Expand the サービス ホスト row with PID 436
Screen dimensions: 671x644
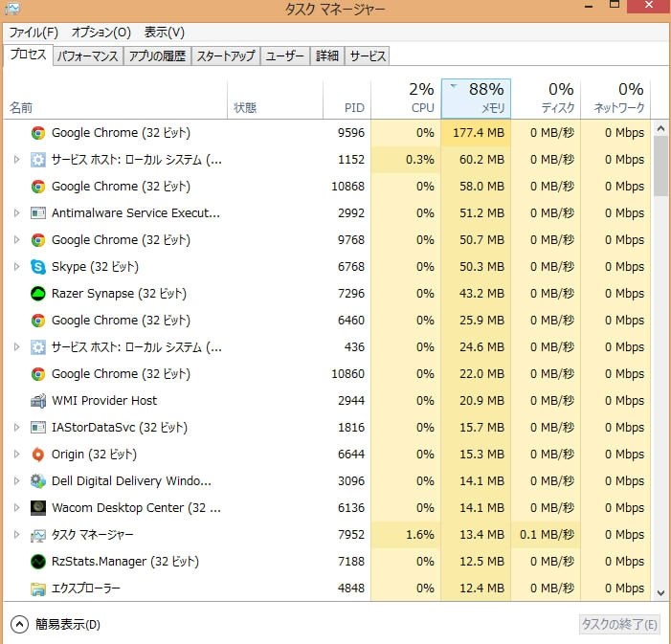click(16, 347)
